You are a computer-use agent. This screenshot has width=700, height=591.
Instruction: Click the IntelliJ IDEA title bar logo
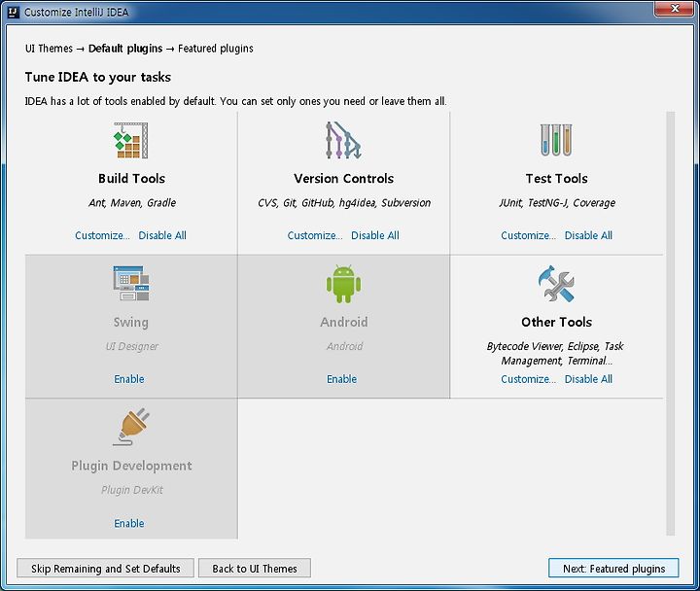[x=14, y=12]
